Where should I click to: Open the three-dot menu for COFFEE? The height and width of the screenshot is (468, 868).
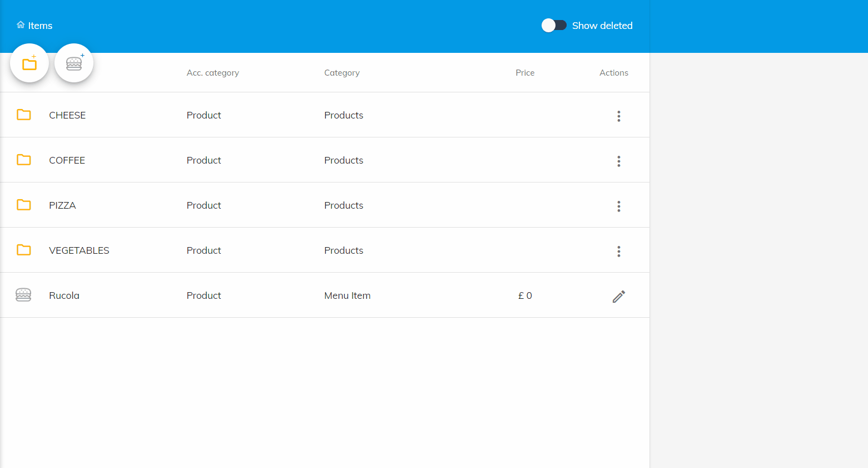pyautogui.click(x=618, y=161)
